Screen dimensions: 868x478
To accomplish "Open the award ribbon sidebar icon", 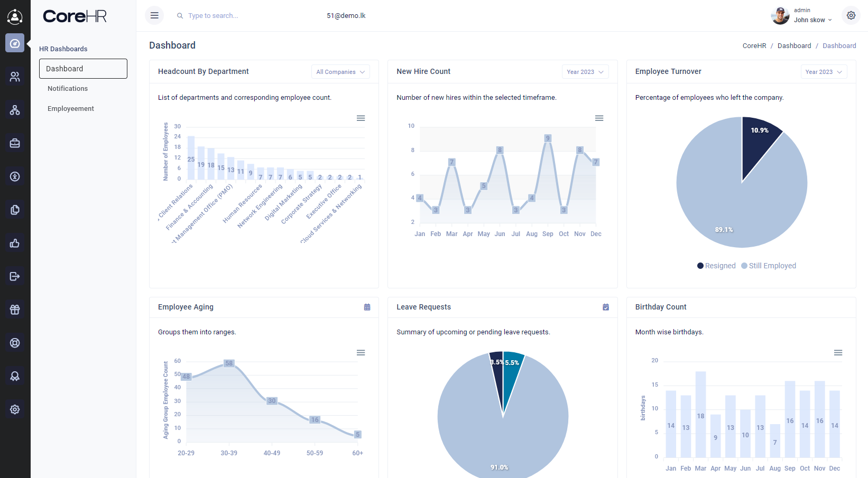I will coord(15,376).
